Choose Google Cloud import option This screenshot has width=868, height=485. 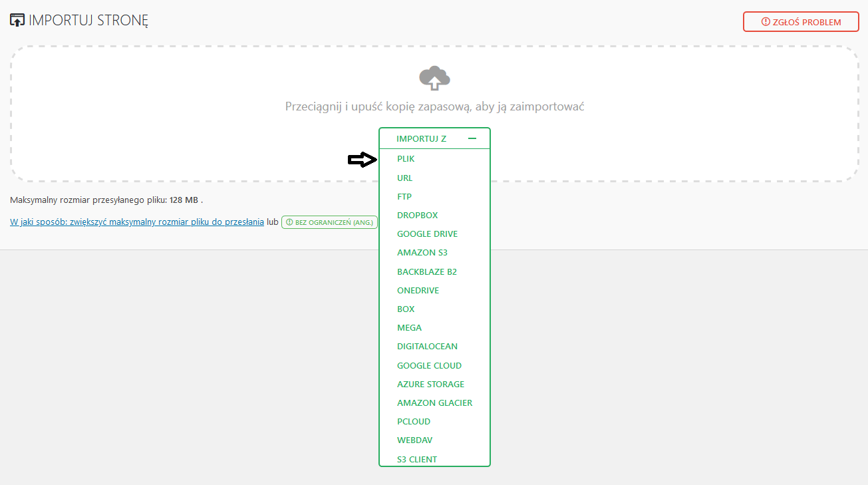pos(429,366)
